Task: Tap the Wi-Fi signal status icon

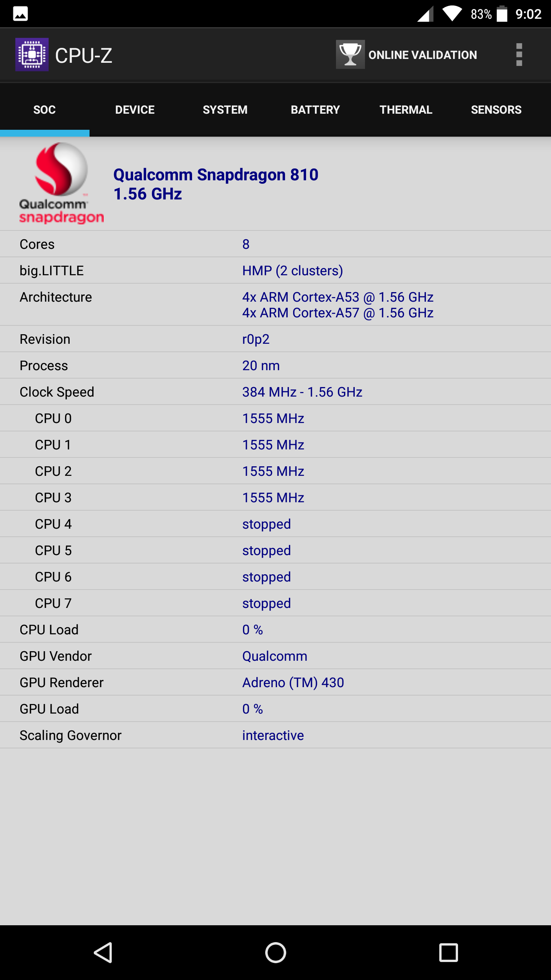Action: pyautogui.click(x=452, y=14)
